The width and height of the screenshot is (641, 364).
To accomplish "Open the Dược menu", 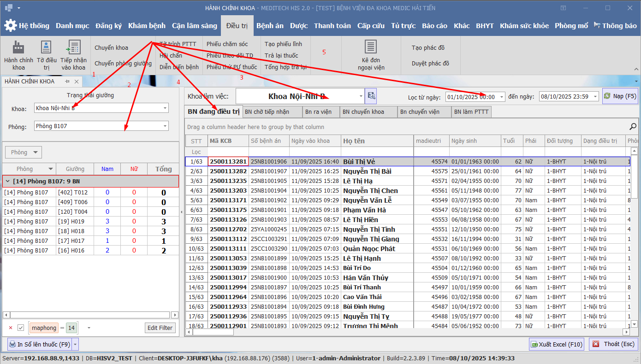I will pyautogui.click(x=299, y=26).
